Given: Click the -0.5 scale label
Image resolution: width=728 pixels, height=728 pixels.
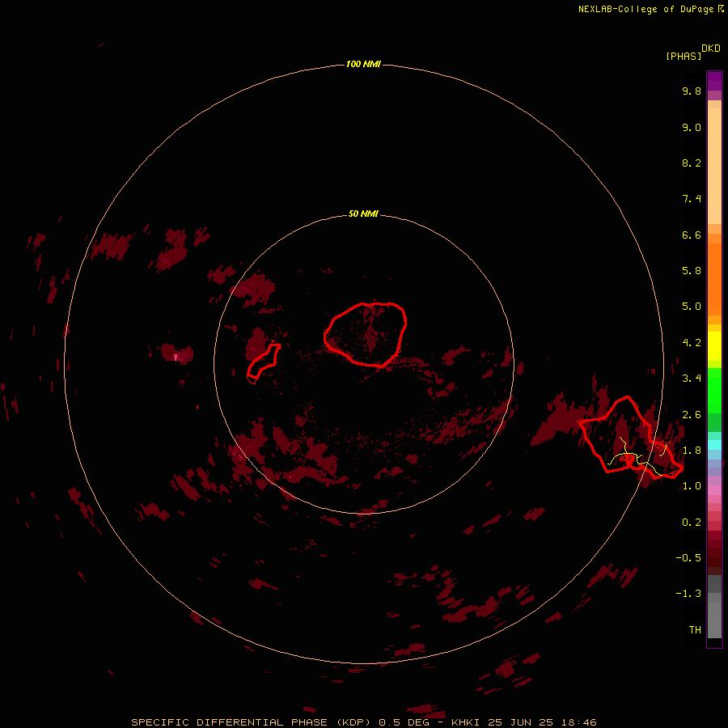Looking at the screenshot, I should point(688,558).
